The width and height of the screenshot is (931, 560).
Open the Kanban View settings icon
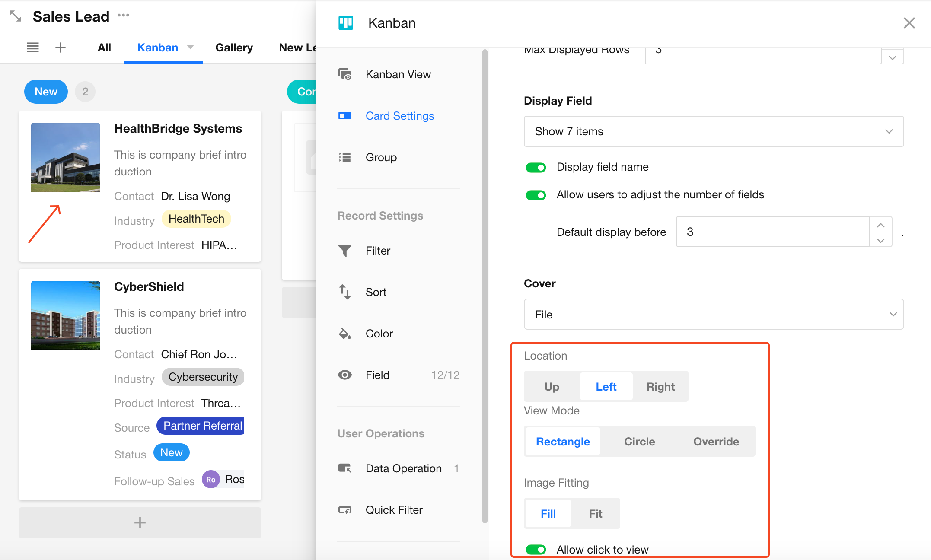344,74
